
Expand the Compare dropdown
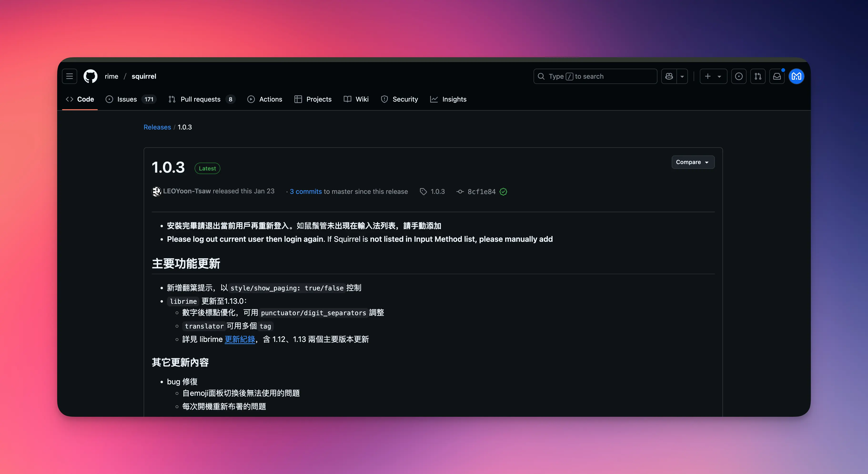[693, 162]
